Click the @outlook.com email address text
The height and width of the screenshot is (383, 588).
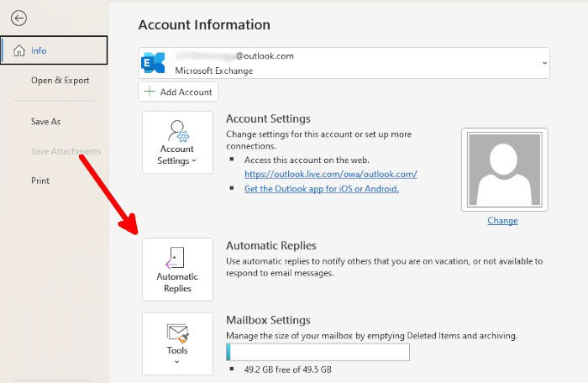[264, 56]
